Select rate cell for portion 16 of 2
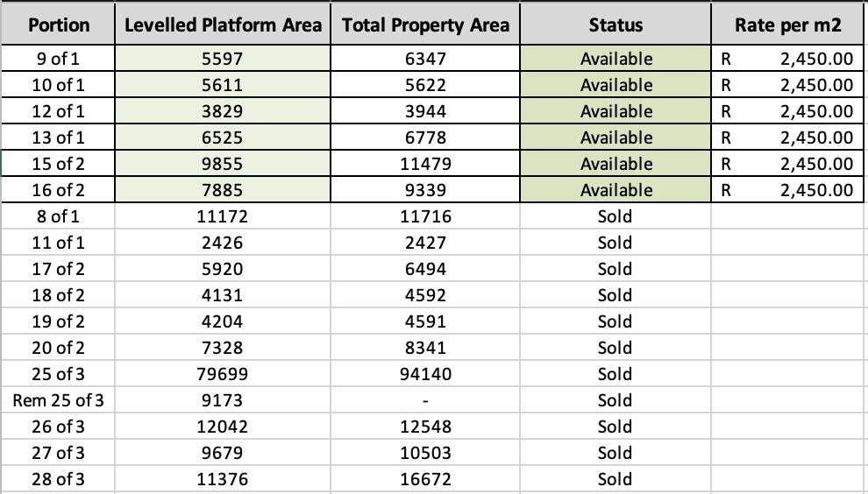The image size is (868, 494). 788,190
